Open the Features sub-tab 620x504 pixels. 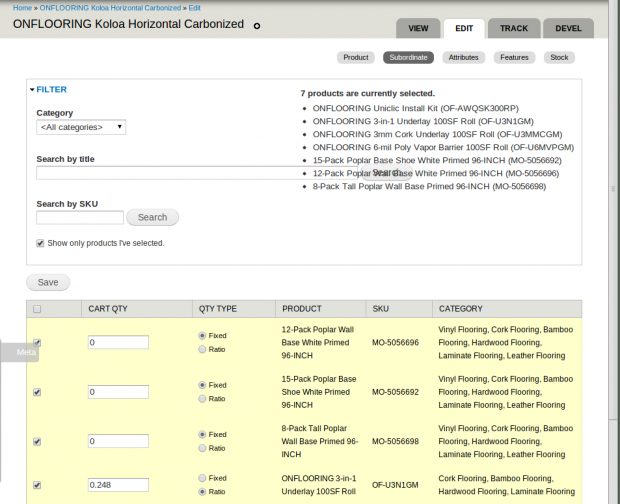pos(514,58)
